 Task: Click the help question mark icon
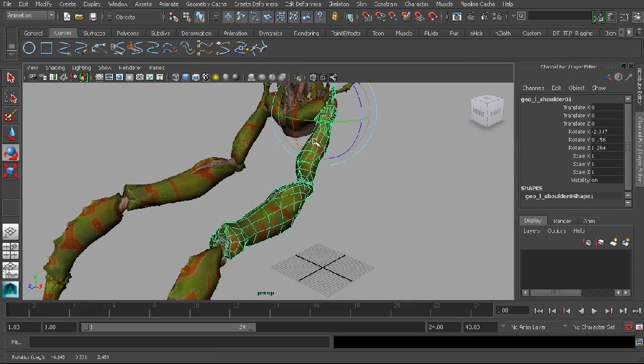[320, 16]
